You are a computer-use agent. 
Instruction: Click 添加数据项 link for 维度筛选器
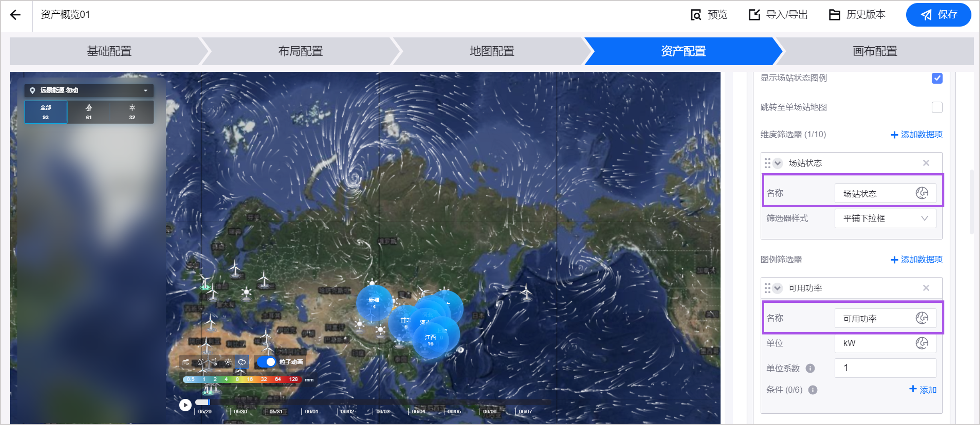916,135
